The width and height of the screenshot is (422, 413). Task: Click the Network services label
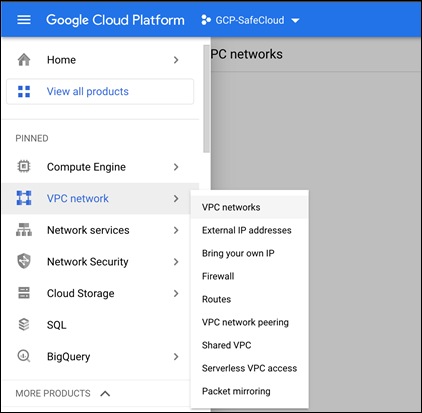point(88,230)
